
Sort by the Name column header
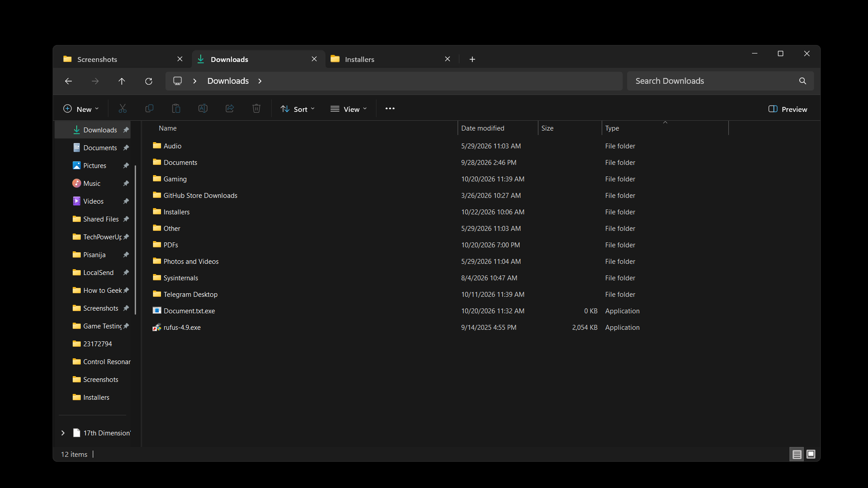[168, 128]
